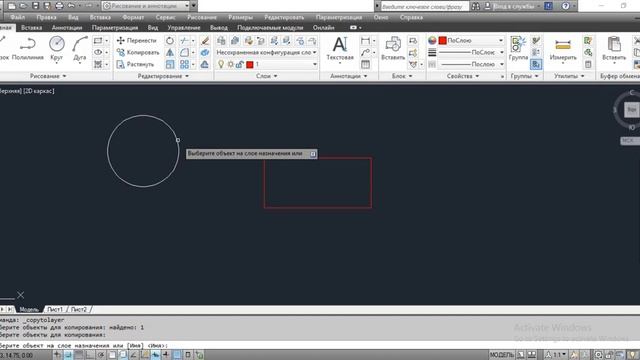This screenshot has height=360, width=640.
Task: Expand the Слои panel
Action: tap(267, 76)
